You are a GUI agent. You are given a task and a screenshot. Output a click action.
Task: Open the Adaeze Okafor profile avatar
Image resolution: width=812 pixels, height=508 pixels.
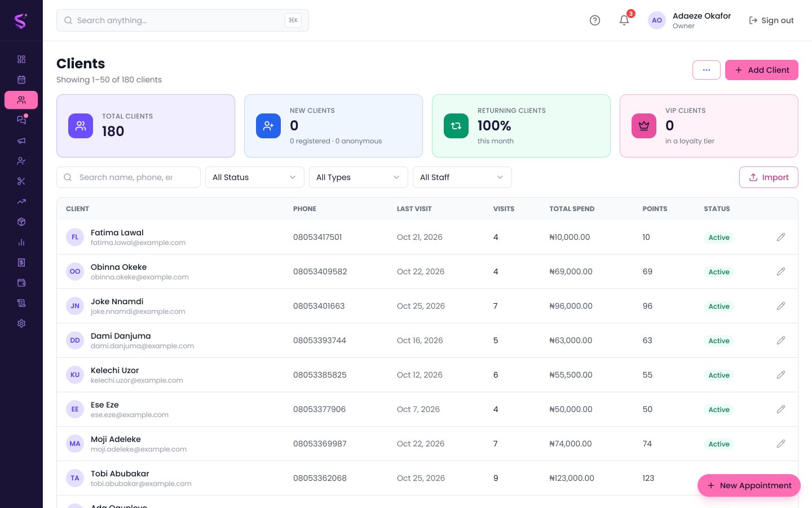[x=657, y=20]
